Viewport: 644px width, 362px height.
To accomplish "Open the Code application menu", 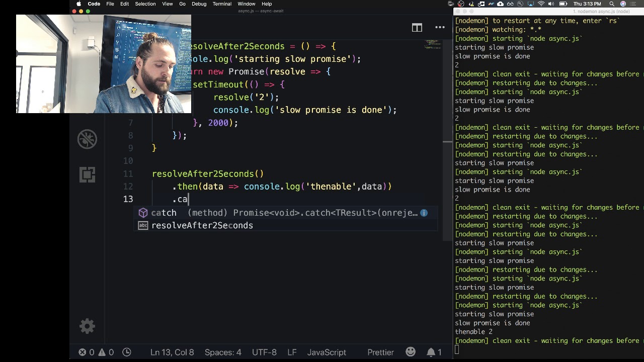I will 94,4.
